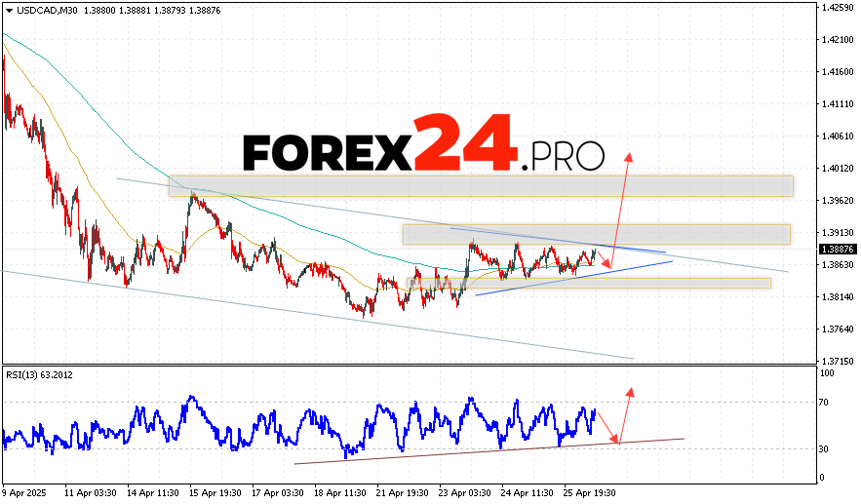Click the 25 Apr 19:30 time label

pyautogui.click(x=590, y=493)
